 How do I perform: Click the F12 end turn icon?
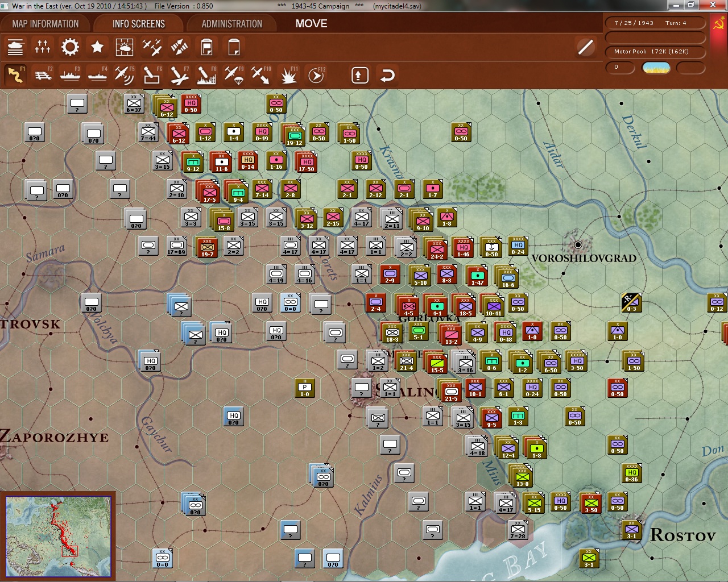point(316,75)
